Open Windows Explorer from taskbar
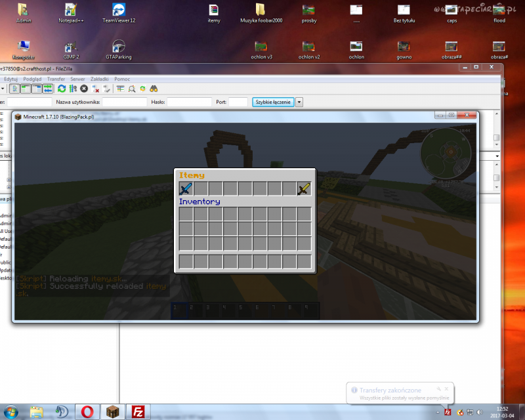This screenshot has height=420, width=525. tap(36, 412)
